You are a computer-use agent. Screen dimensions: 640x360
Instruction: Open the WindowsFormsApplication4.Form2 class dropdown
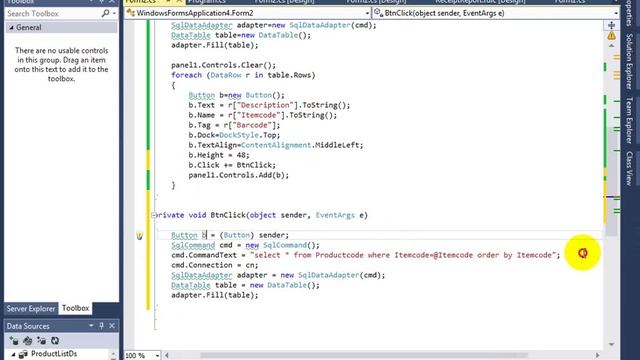(x=367, y=13)
